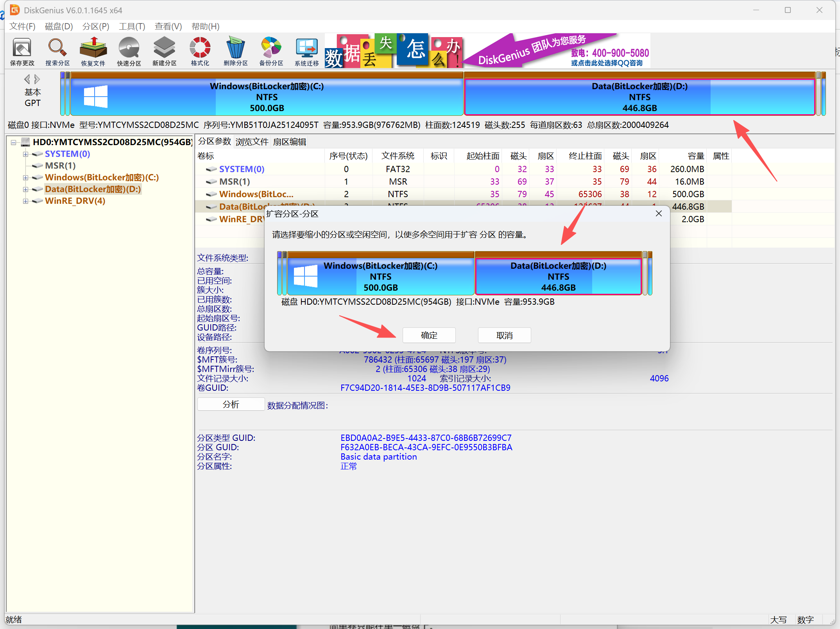Switch to the 浏览文件 tab
Image resolution: width=840 pixels, height=629 pixels.
tap(252, 142)
